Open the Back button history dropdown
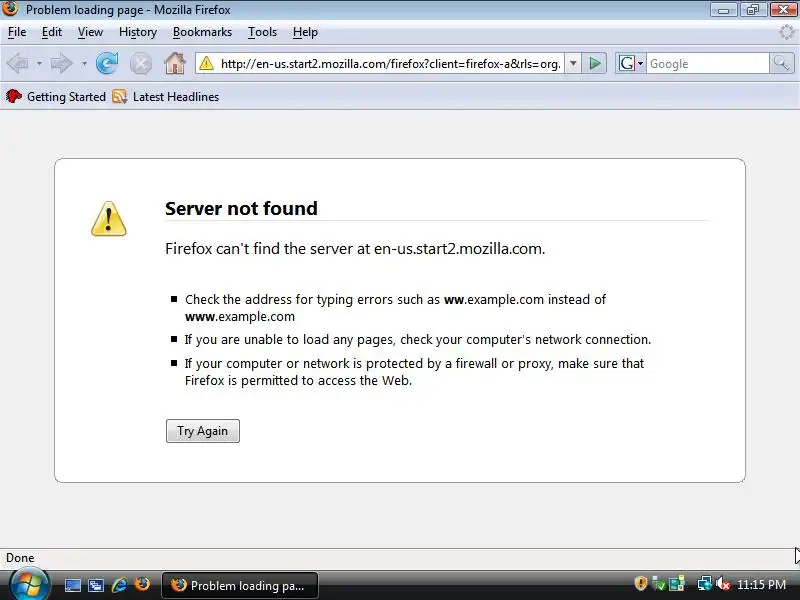 point(39,64)
